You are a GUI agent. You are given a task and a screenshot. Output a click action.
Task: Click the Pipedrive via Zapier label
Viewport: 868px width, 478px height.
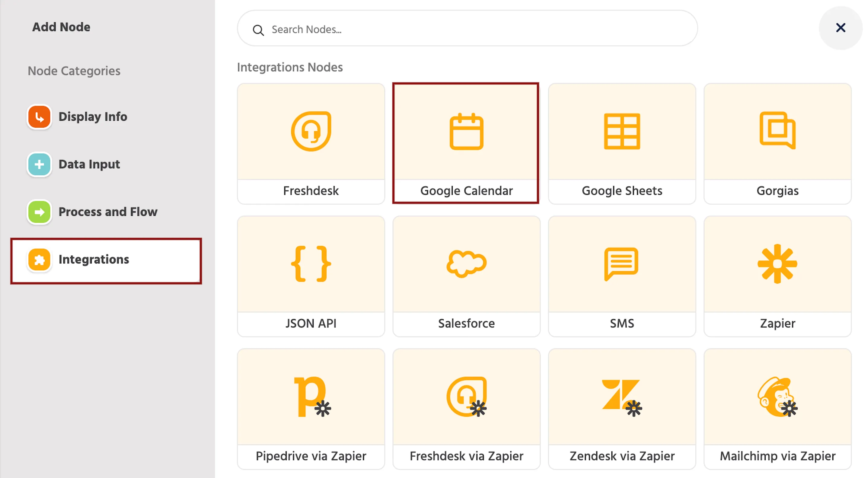(311, 456)
